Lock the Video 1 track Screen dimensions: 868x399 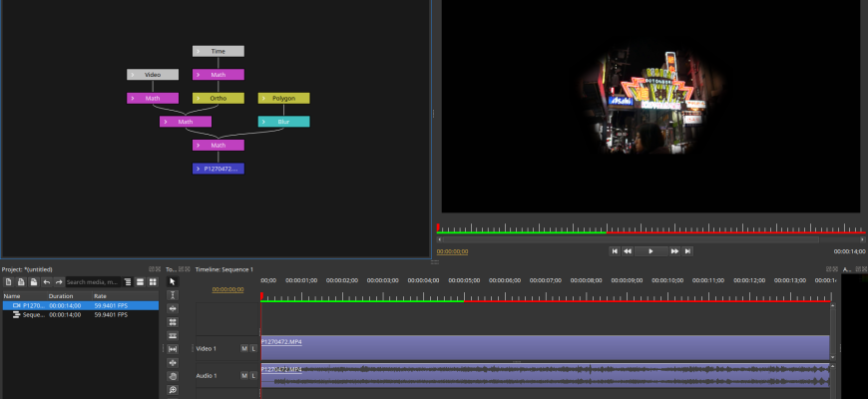tap(253, 349)
